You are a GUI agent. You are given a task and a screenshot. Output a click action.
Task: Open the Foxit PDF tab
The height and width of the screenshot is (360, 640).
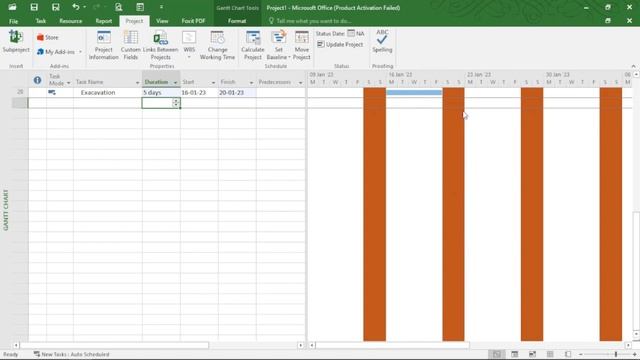pos(193,21)
